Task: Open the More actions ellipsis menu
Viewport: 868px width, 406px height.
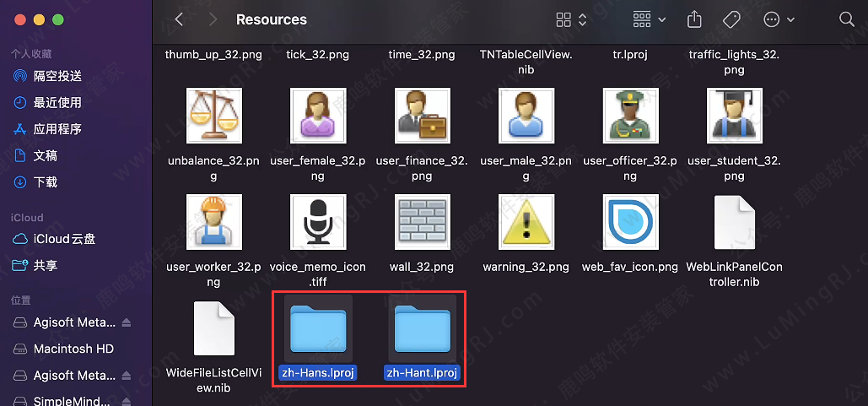Action: pos(779,19)
